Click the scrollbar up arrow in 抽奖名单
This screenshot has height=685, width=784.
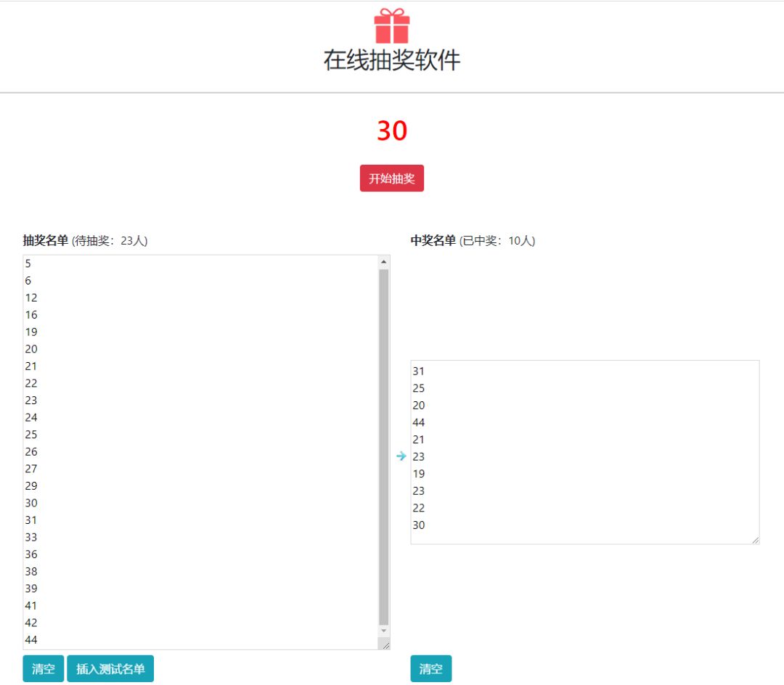tap(383, 262)
